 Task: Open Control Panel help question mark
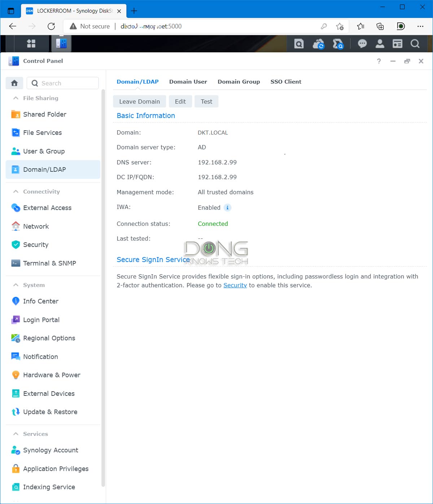pos(379,61)
